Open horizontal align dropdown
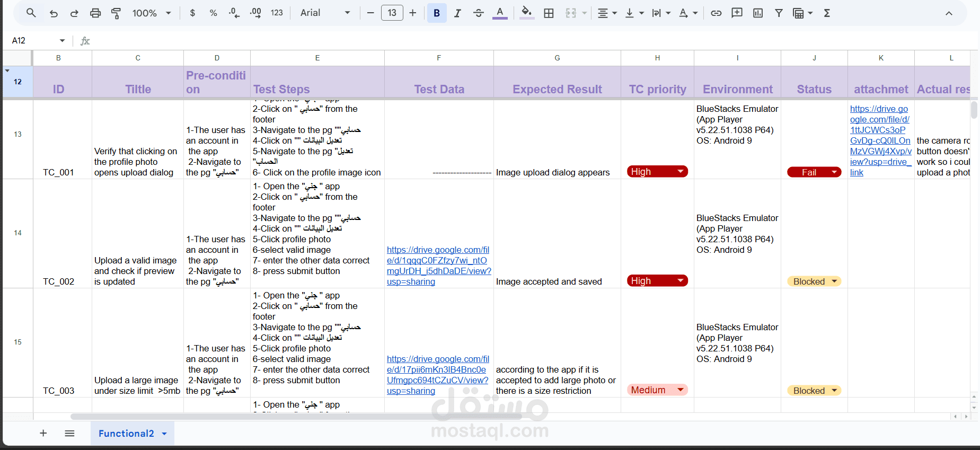Viewport: 980px width, 450px height. [x=607, y=13]
